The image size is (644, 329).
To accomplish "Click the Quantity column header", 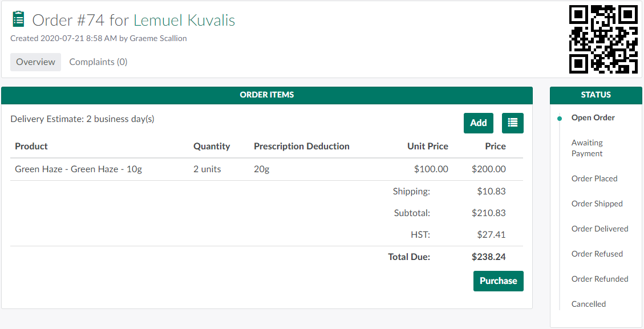I will pyautogui.click(x=212, y=147).
